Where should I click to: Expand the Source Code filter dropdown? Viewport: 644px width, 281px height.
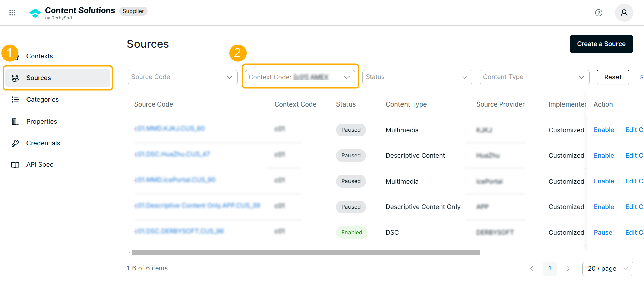tap(182, 77)
